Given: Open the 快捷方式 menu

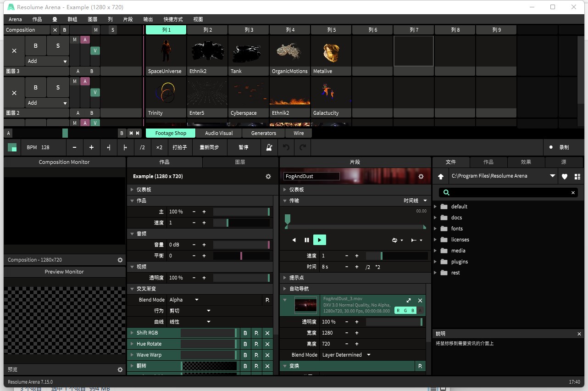Looking at the screenshot, I should pos(173,19).
